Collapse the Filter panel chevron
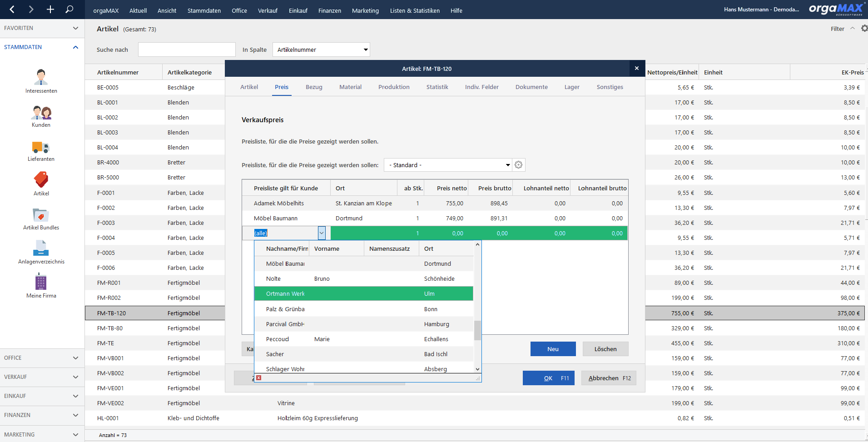 click(853, 28)
